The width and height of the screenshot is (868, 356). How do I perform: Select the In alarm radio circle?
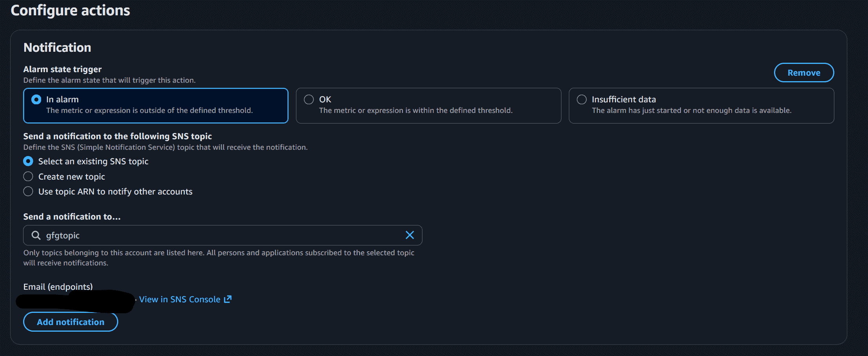coord(36,100)
